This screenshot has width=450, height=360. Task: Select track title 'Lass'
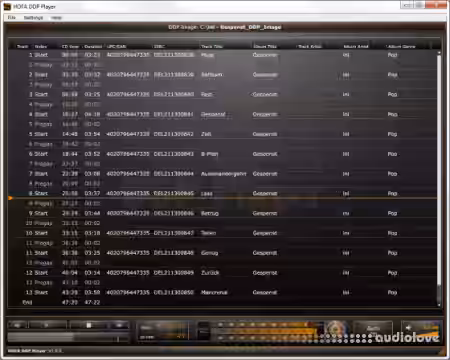(207, 193)
